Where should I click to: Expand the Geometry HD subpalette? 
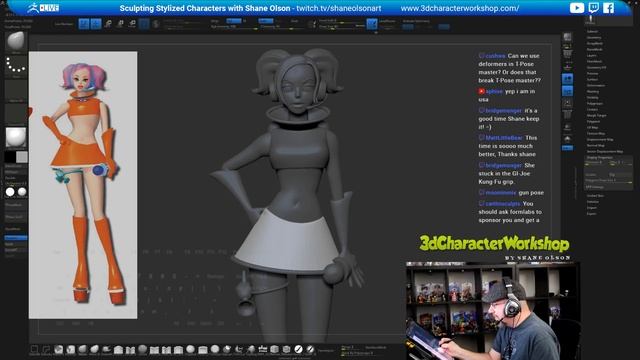point(596,67)
